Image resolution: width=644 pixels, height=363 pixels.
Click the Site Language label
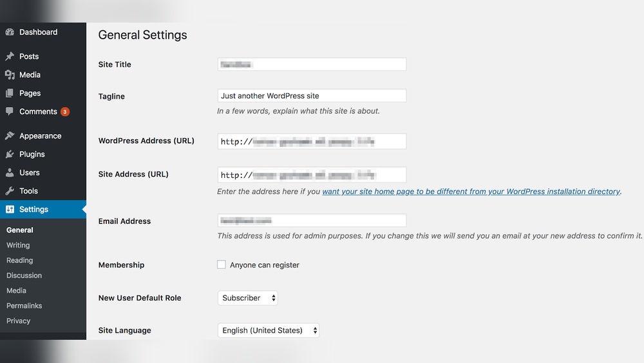pyautogui.click(x=124, y=331)
